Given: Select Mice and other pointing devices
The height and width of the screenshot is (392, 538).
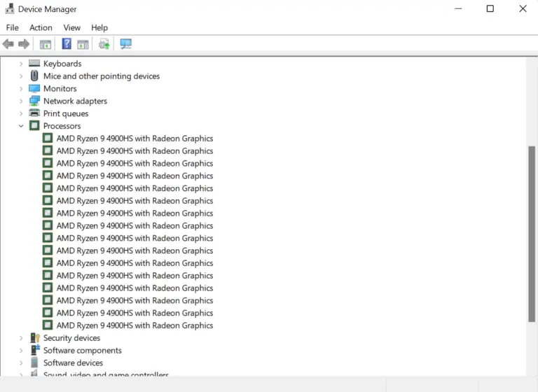Looking at the screenshot, I should point(101,76).
